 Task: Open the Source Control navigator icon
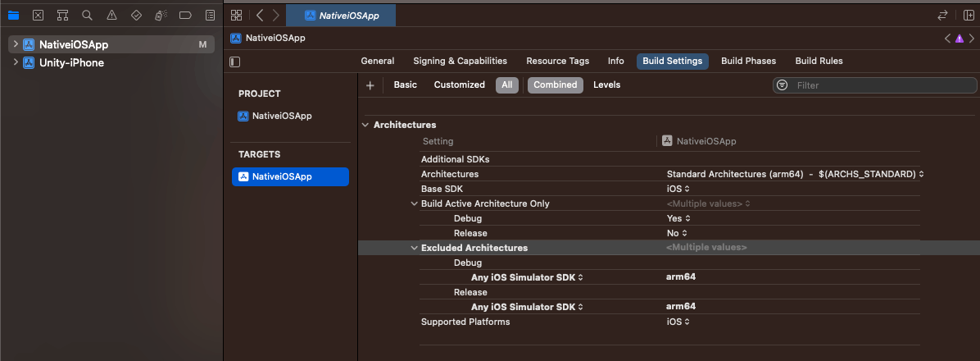pyautogui.click(x=39, y=15)
